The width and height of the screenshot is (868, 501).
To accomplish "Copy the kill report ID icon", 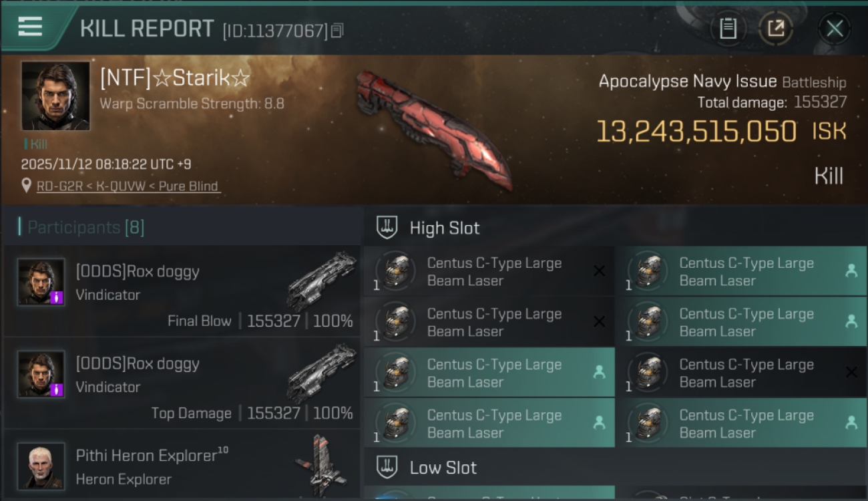I will point(337,30).
